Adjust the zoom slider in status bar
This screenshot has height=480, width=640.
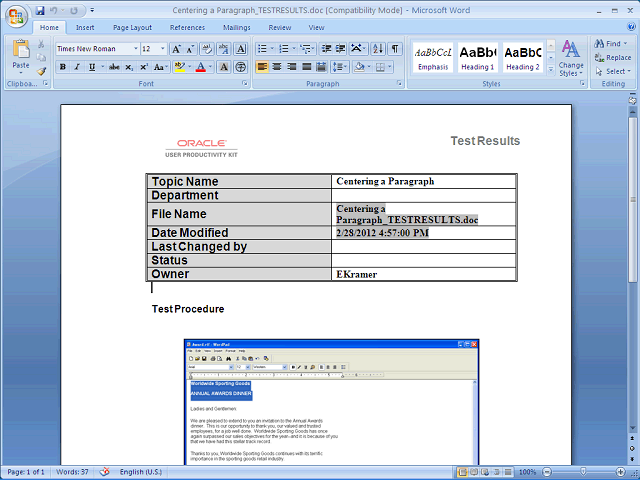click(x=583, y=472)
